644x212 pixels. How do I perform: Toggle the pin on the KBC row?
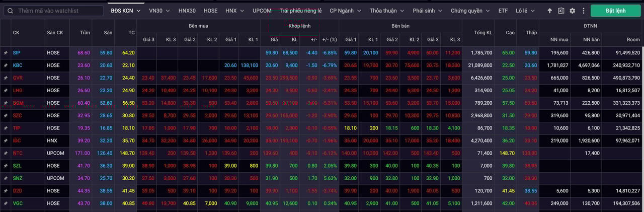point(6,65)
